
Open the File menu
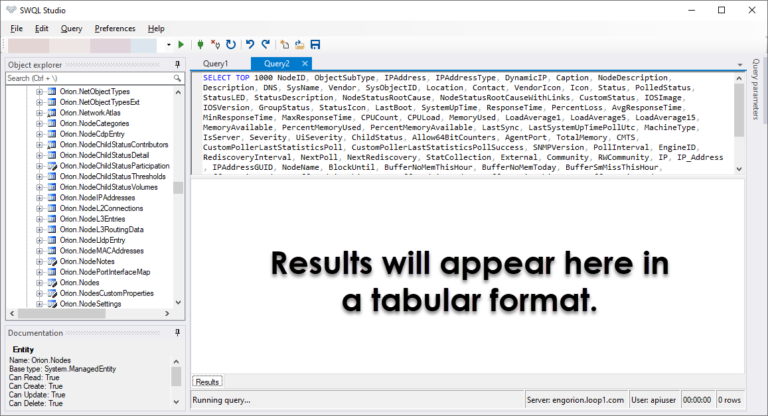[17, 28]
